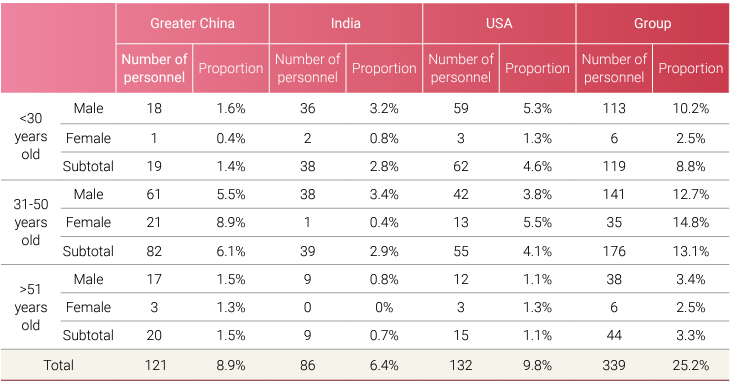Select the USA column header
The image size is (731, 381).
[x=499, y=23]
